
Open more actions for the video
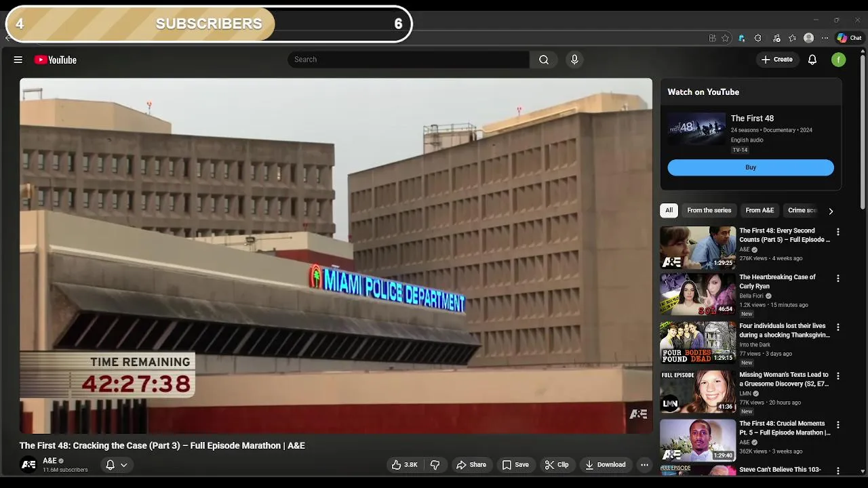click(x=644, y=465)
